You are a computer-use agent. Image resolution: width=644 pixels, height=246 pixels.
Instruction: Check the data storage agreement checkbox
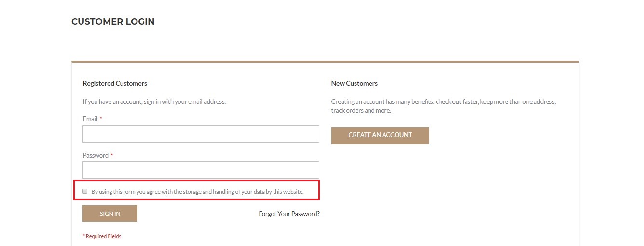point(85,191)
